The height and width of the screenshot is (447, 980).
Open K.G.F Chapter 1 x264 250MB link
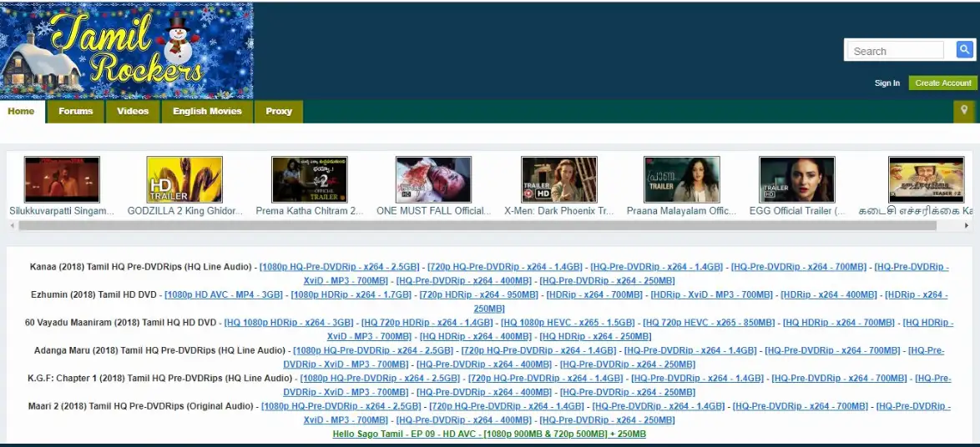point(628,393)
